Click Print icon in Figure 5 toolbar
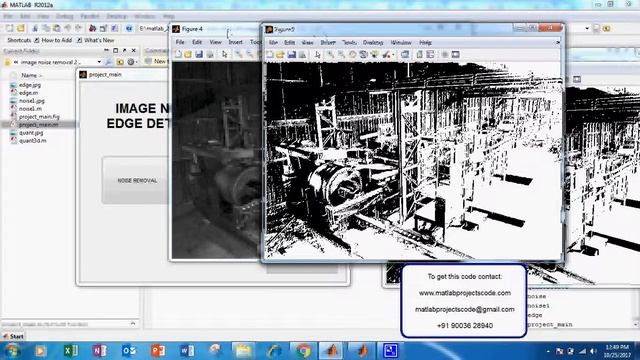This screenshot has width=640, height=360. pos(302,54)
